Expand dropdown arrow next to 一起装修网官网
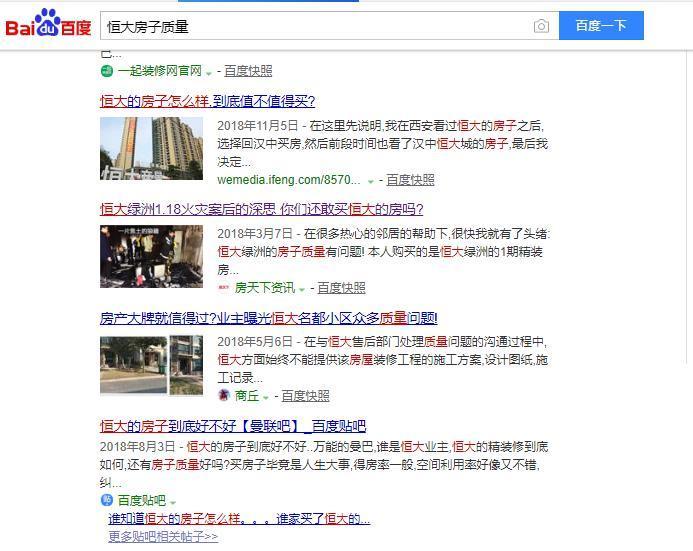 point(209,73)
